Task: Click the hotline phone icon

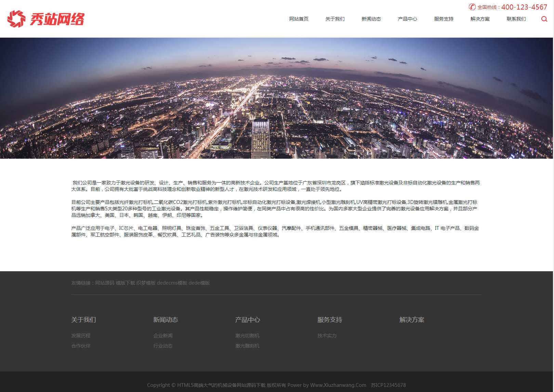Action: click(472, 7)
